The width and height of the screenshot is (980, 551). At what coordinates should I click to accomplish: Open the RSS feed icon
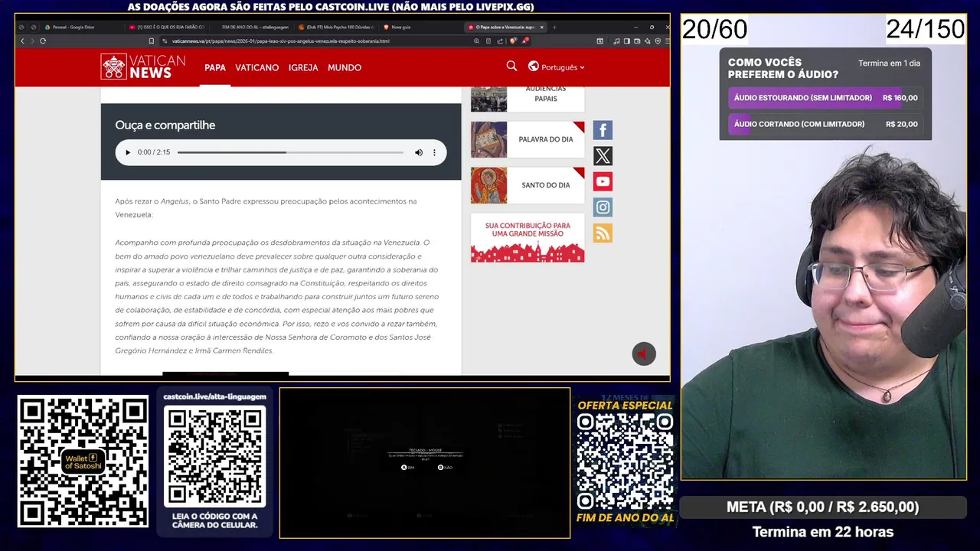tap(603, 233)
